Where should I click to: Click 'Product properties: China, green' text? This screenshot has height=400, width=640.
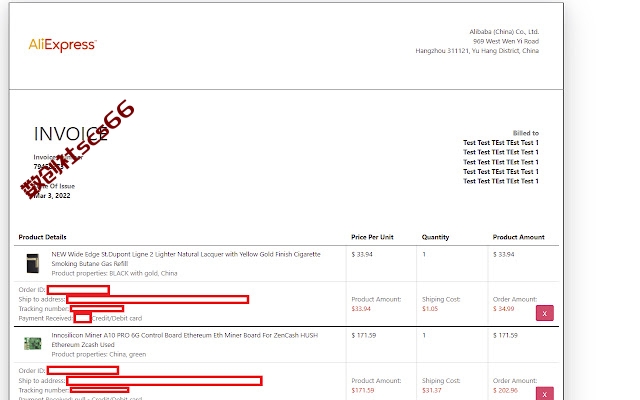pos(98,354)
